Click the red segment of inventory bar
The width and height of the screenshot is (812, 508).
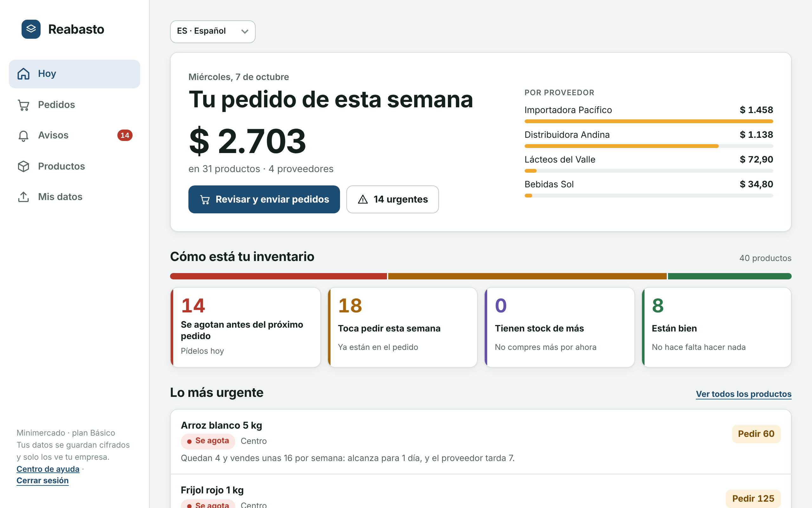[278, 276]
